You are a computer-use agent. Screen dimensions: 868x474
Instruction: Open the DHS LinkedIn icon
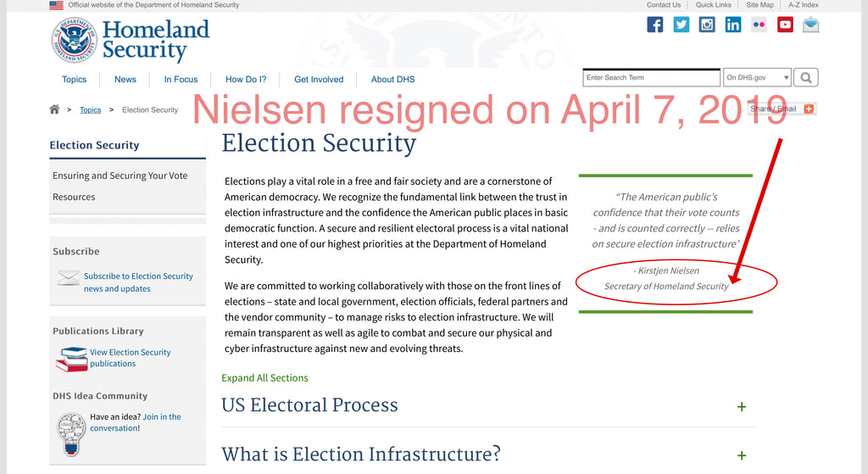pyautogui.click(x=733, y=25)
